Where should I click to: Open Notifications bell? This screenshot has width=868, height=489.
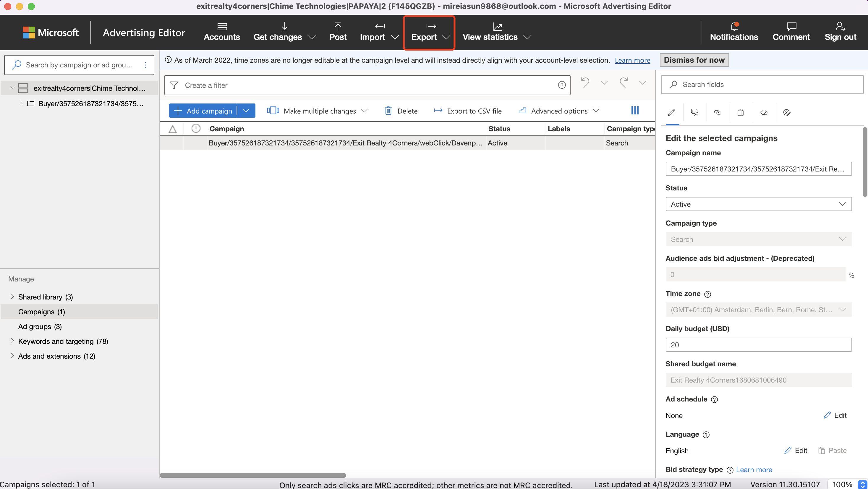(x=734, y=32)
